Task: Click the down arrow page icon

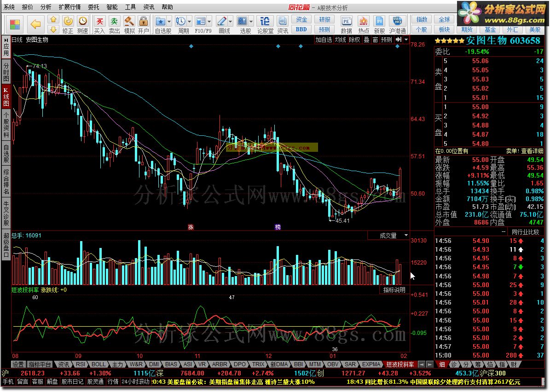Action: [53, 29]
